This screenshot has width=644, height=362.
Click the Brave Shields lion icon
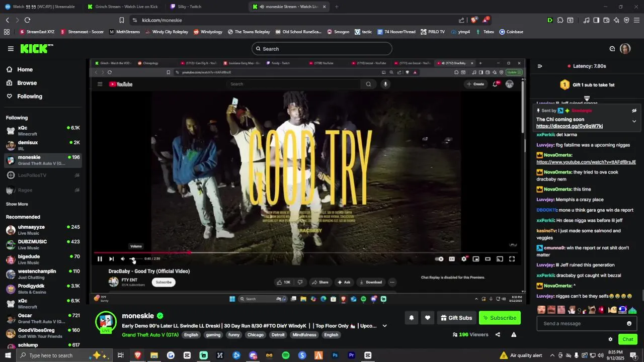pyautogui.click(x=473, y=20)
